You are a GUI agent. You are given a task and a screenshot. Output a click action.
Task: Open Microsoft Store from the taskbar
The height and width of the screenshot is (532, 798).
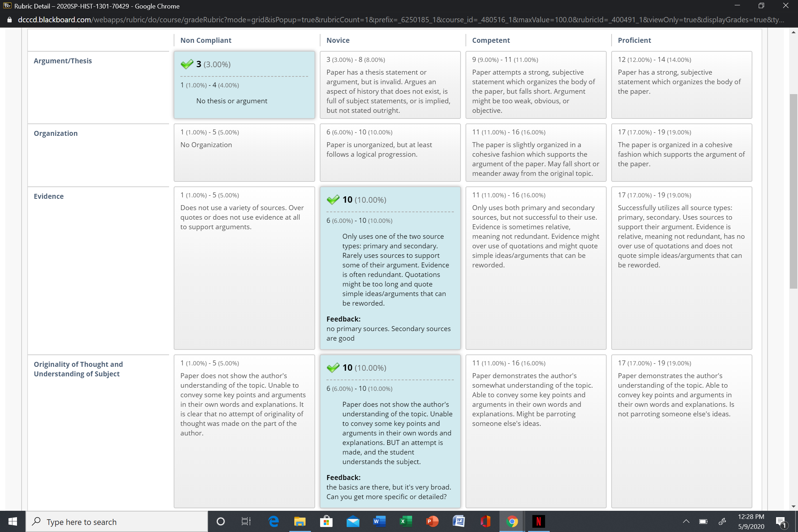coord(326,521)
